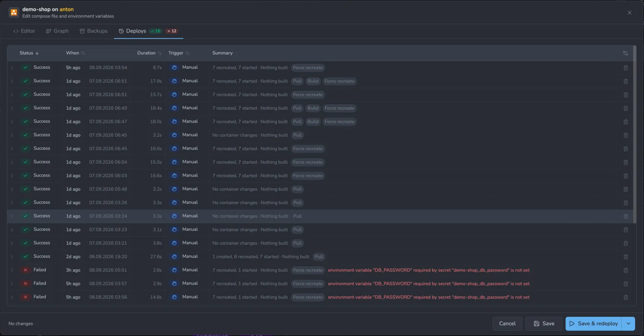Click the Build tag on 17.9s deploy
The height and width of the screenshot is (336, 644).
coord(313,81)
